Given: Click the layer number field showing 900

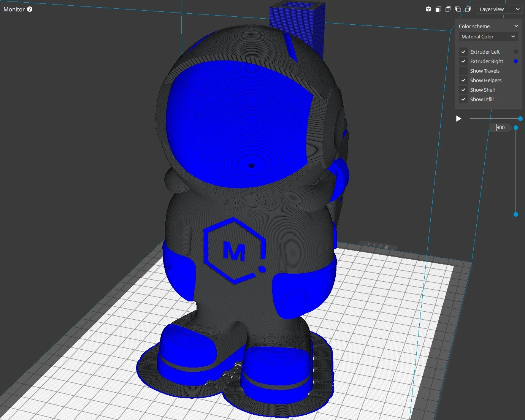Looking at the screenshot, I should (501, 128).
